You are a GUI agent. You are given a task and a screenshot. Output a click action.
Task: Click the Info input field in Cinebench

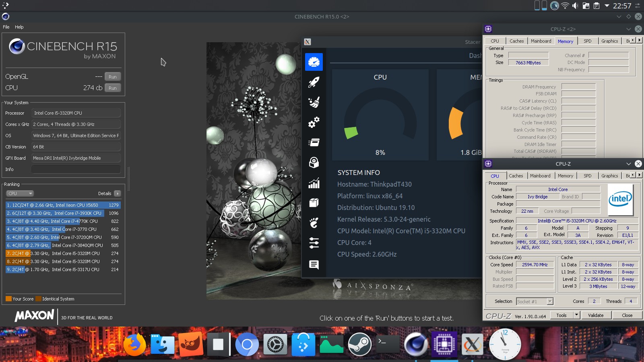point(76,169)
